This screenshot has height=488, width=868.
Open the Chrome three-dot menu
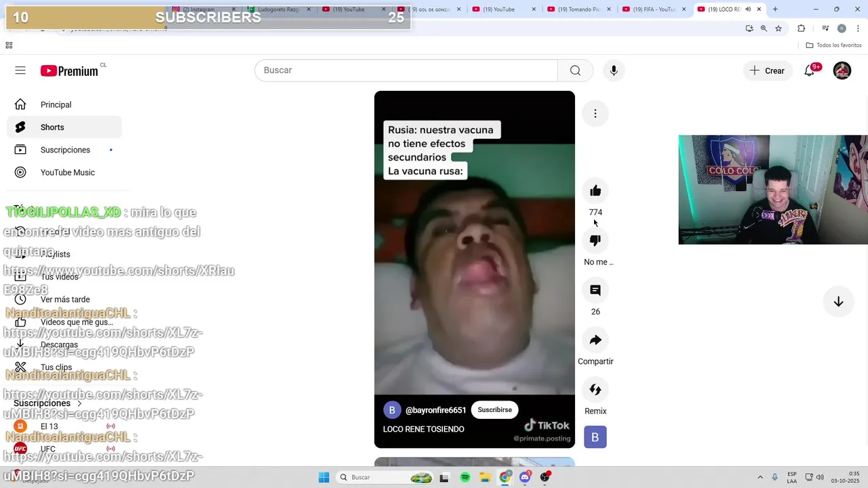tap(858, 28)
